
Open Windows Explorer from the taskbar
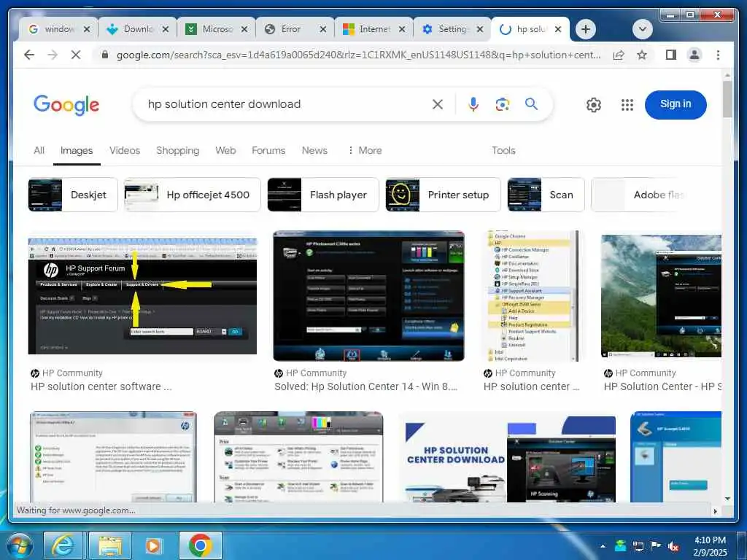[x=109, y=545]
